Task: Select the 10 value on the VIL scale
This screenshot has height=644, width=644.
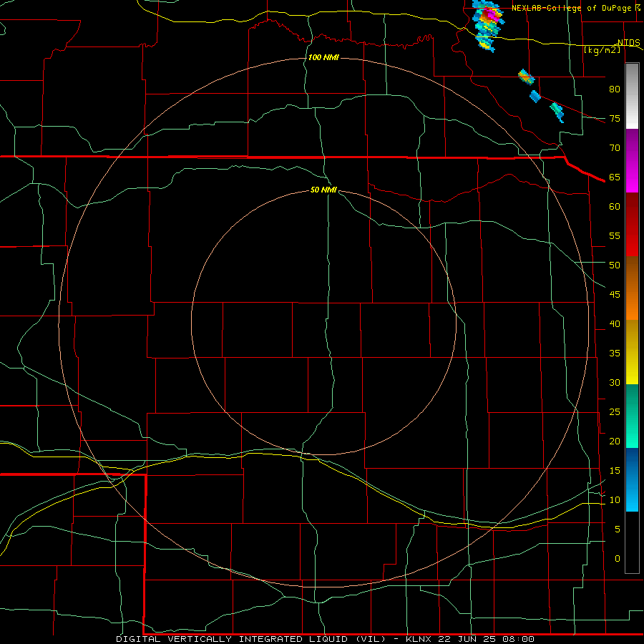Action: pos(615,500)
